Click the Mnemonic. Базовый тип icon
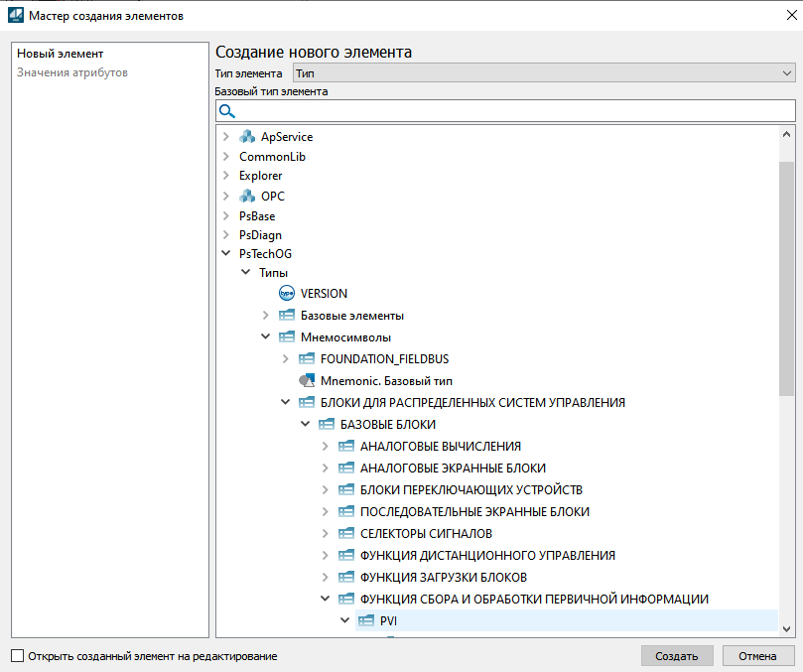Image resolution: width=803 pixels, height=672 pixels. [307, 380]
